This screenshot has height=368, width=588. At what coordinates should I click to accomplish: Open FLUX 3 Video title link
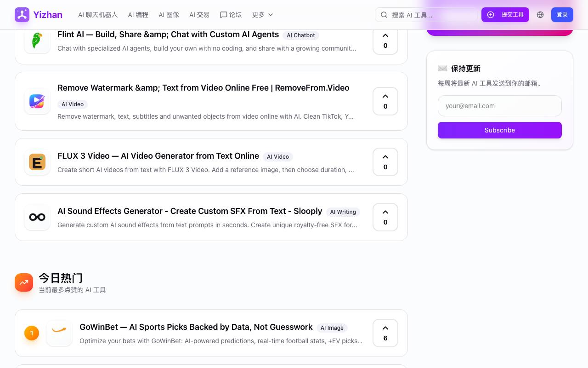pyautogui.click(x=158, y=156)
